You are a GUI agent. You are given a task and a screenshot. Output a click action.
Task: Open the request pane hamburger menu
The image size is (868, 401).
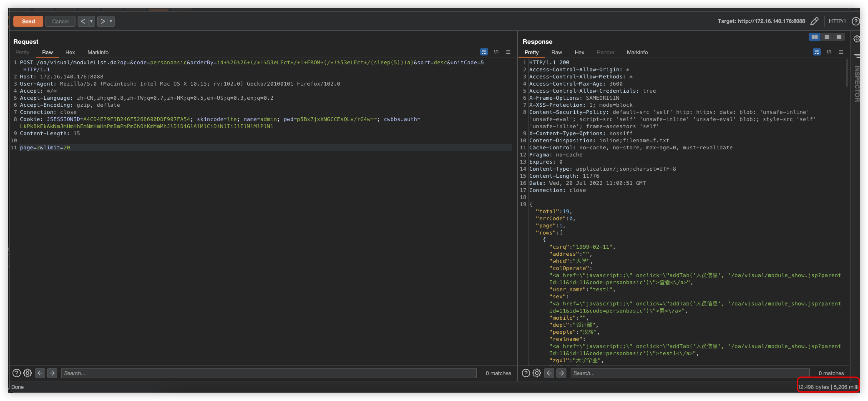508,52
